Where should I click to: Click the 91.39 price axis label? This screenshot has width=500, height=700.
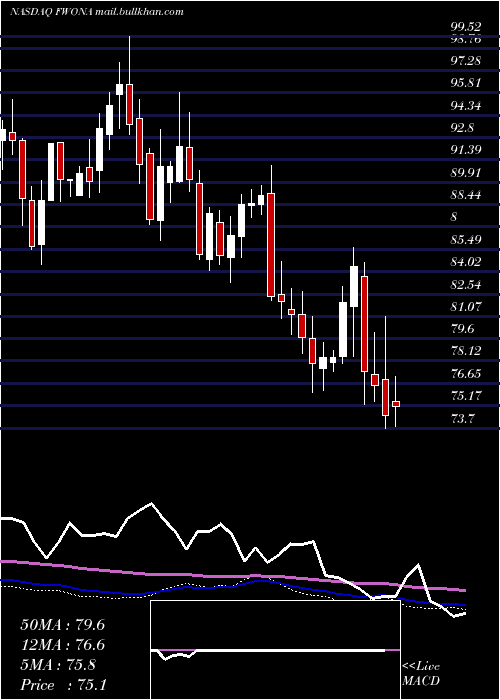(x=466, y=150)
